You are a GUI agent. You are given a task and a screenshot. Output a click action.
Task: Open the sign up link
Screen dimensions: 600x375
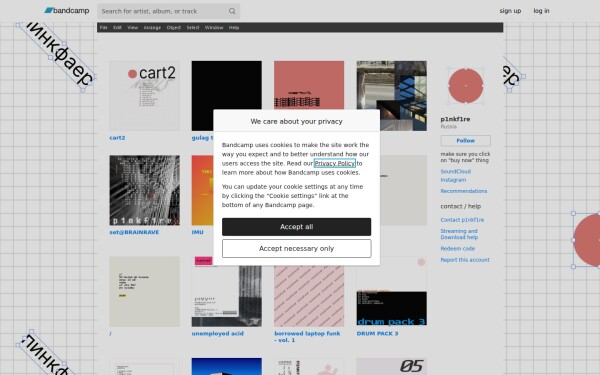click(510, 11)
